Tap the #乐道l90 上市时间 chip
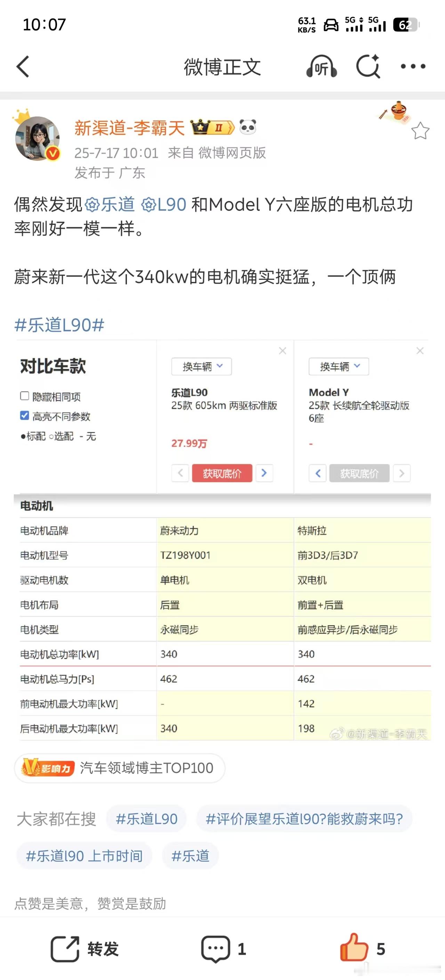445x980 pixels. 84,856
